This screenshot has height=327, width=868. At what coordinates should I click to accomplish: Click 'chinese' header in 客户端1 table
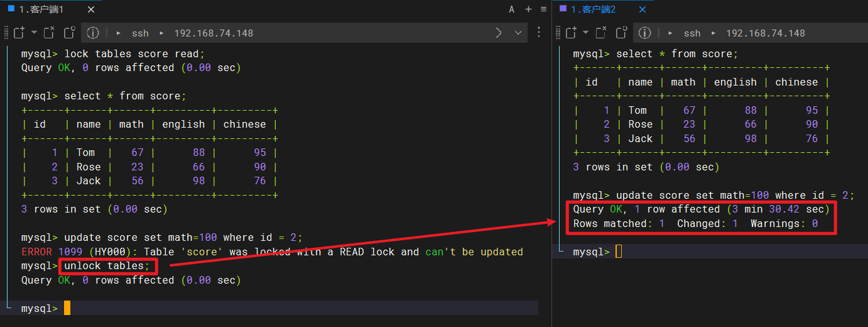pos(245,125)
